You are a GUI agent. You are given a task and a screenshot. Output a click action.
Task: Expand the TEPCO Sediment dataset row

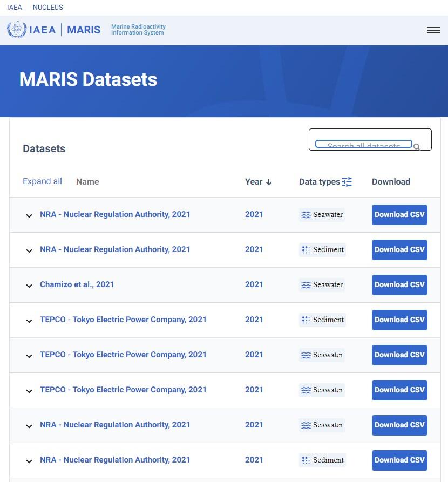(29, 321)
